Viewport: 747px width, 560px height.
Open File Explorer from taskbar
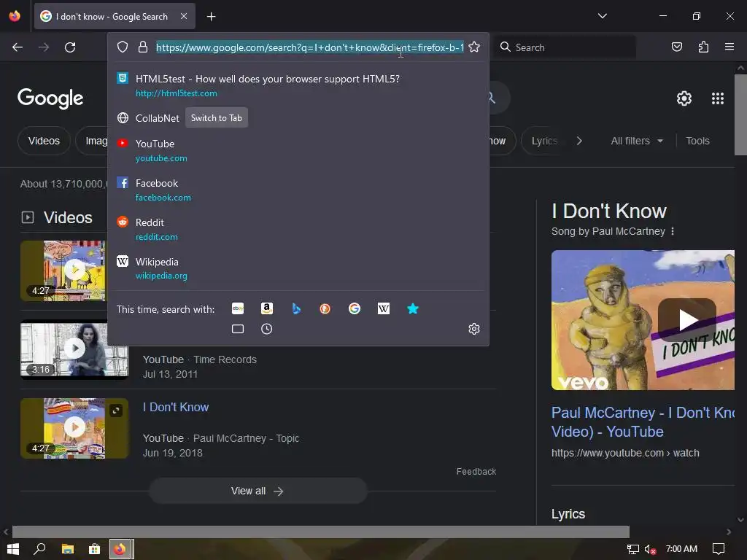click(68, 549)
